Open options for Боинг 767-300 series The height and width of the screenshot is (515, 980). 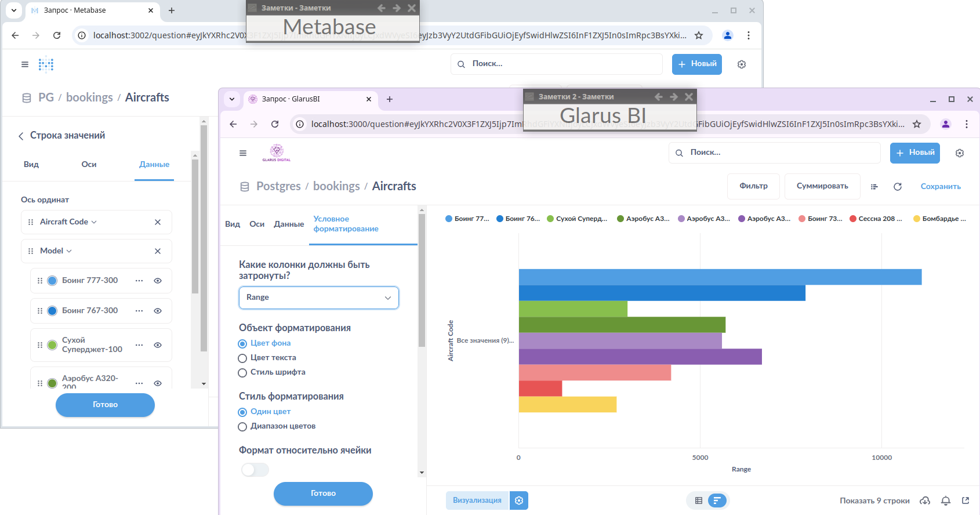coord(139,311)
